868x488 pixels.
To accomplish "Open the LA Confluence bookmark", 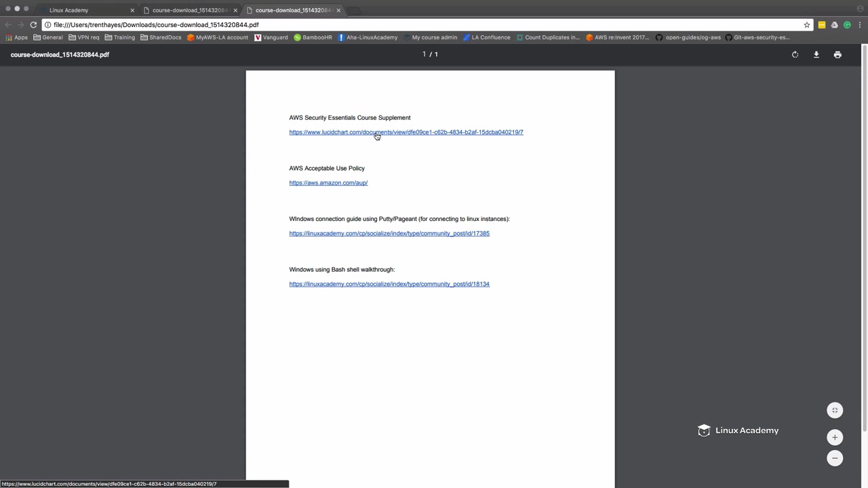I will 486,37.
